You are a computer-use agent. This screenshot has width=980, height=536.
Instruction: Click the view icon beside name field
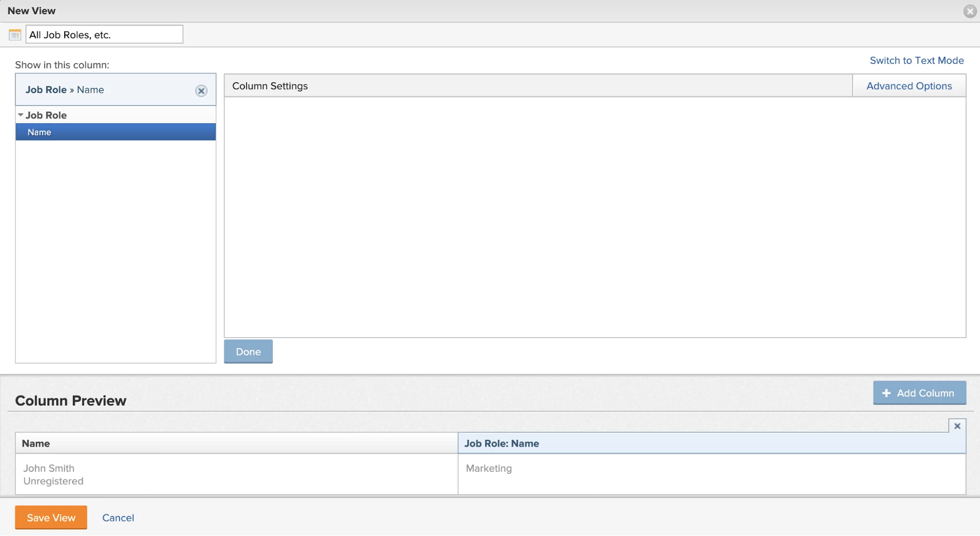[15, 35]
